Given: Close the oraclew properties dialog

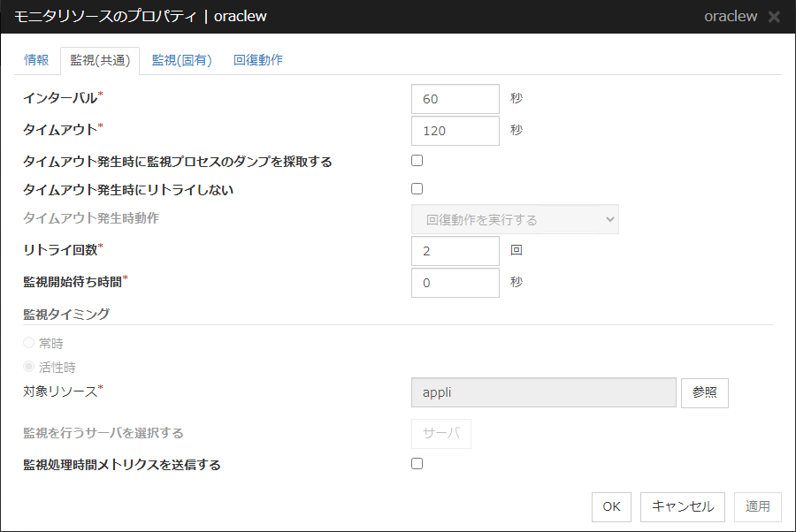Looking at the screenshot, I should (x=774, y=17).
